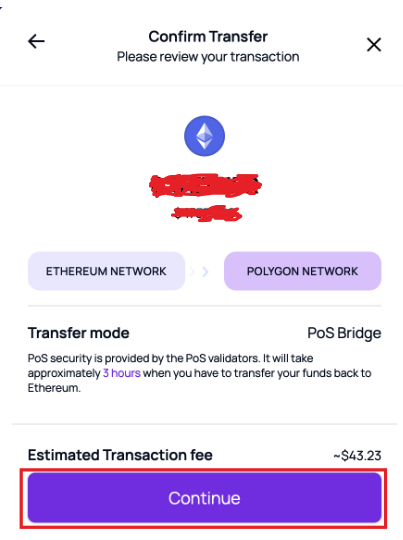Click the ~$43.23 fee amount
Image resolution: width=403 pixels, height=540 pixels.
click(357, 455)
